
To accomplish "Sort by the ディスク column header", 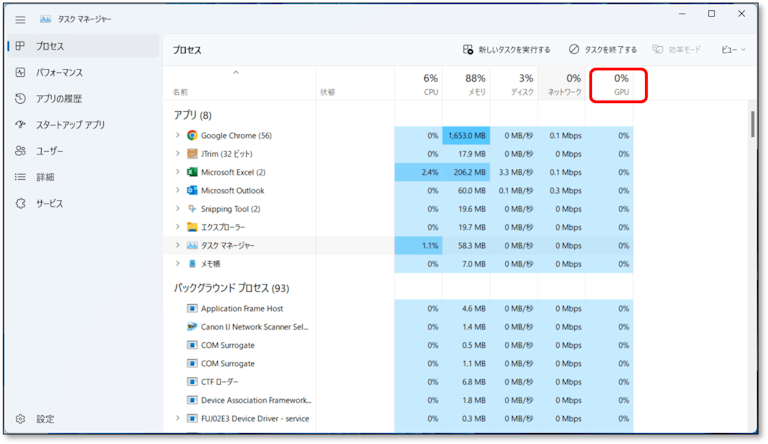I will (514, 84).
